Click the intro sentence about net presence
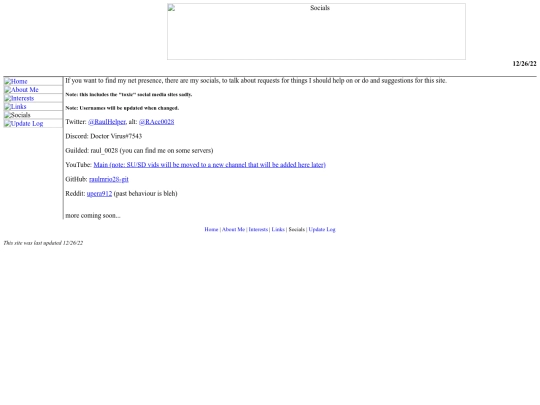 click(256, 81)
